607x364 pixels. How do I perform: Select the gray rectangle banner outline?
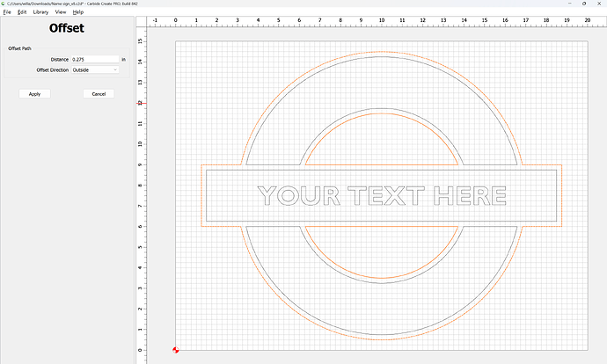381,170
